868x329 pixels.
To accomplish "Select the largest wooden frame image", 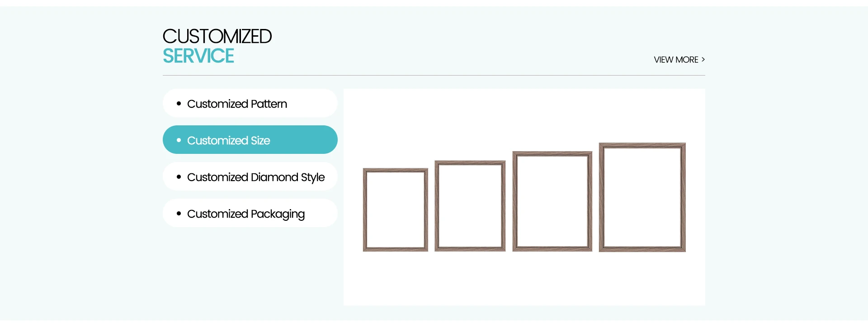I will [642, 197].
